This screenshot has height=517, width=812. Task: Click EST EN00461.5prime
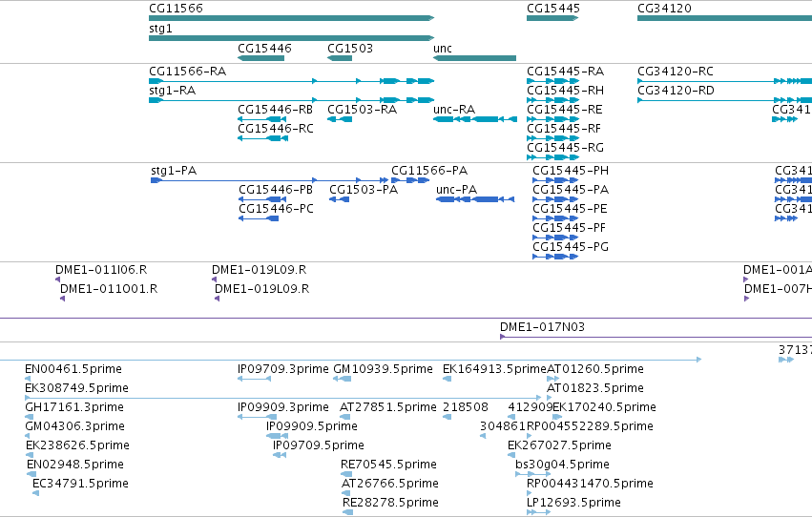73,369
